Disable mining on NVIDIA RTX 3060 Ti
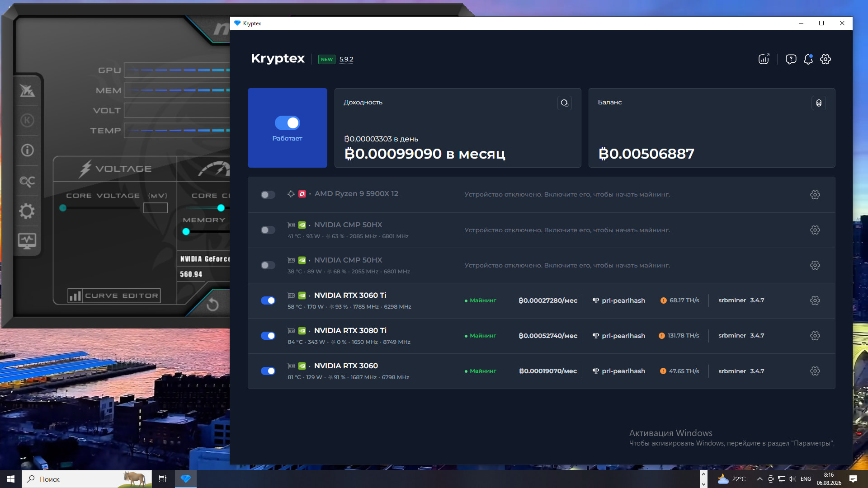 click(268, 300)
